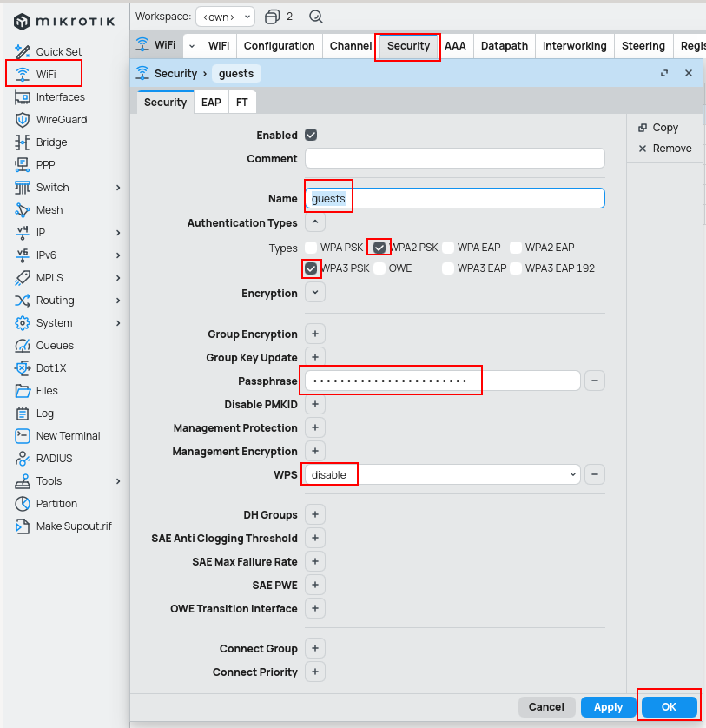Check the WPA EAP authentication type
706x728 pixels.
tap(448, 248)
